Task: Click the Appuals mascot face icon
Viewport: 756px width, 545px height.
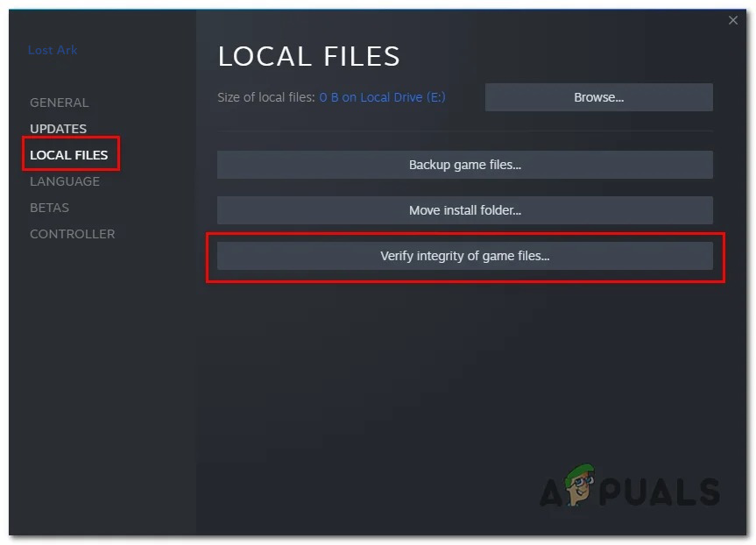Action: [580, 485]
